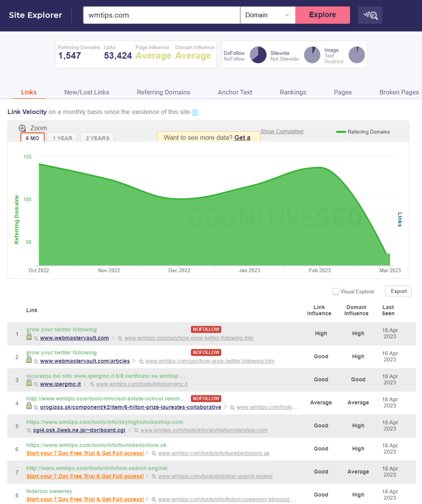The height and width of the screenshot is (504, 422).
Task: Switch chart range to 1 YEAR
Action: (x=62, y=138)
